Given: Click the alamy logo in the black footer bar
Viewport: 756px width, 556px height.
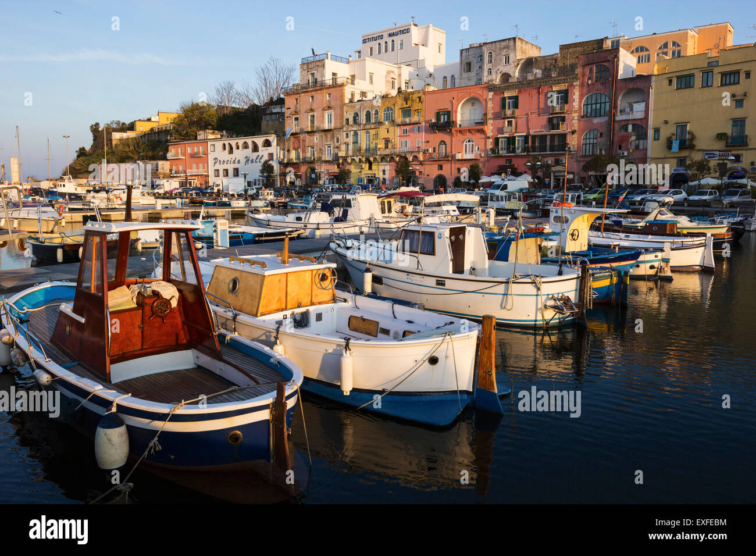Looking at the screenshot, I should coord(59,530).
